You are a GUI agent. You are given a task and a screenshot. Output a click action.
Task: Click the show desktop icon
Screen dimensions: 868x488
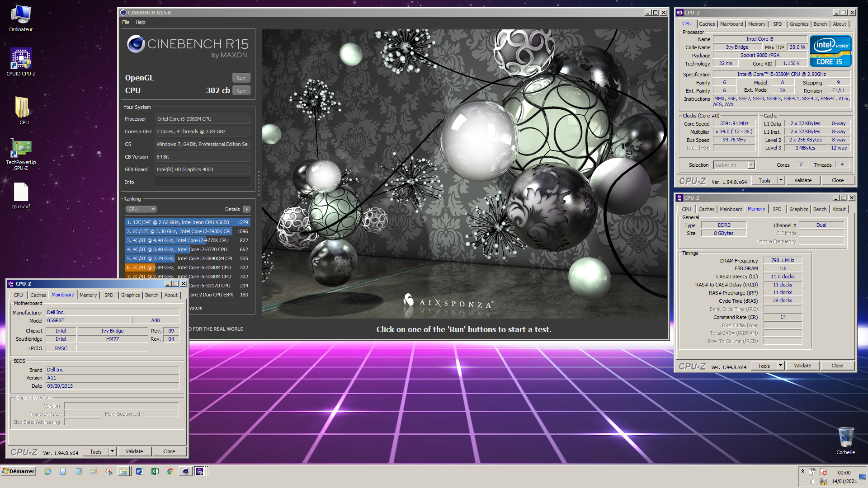(863, 476)
